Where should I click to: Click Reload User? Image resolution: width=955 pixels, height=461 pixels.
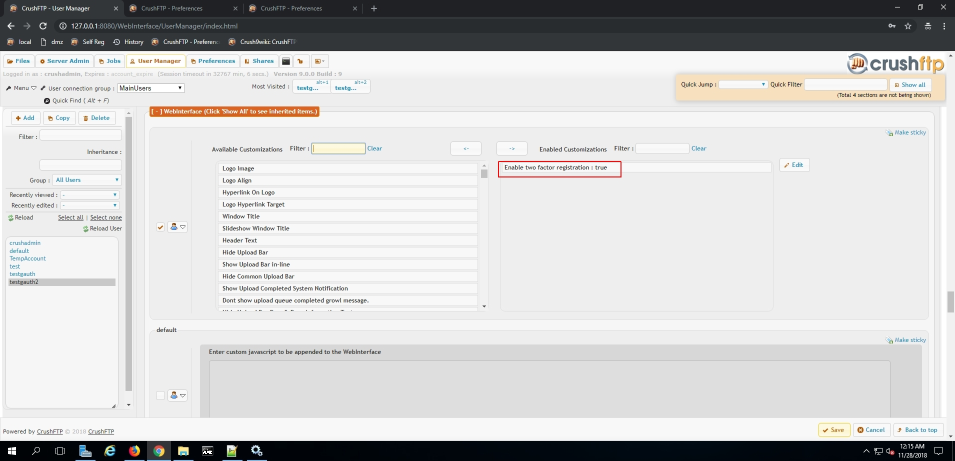point(102,228)
